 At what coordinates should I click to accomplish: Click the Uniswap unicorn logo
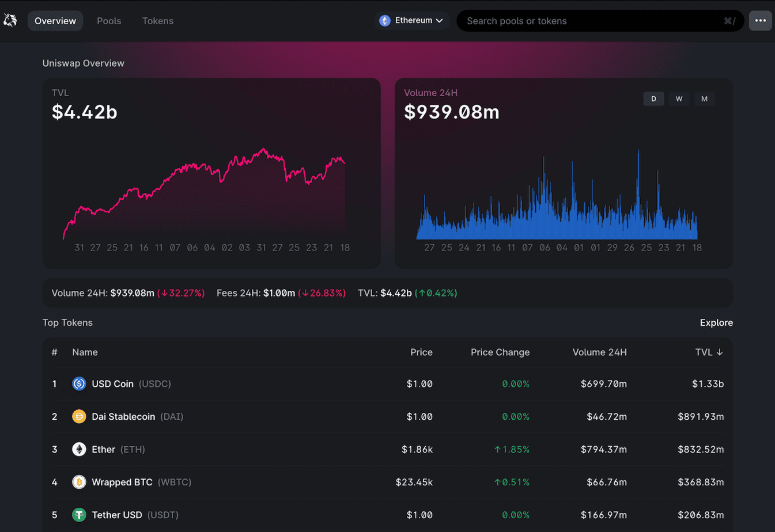(10, 21)
